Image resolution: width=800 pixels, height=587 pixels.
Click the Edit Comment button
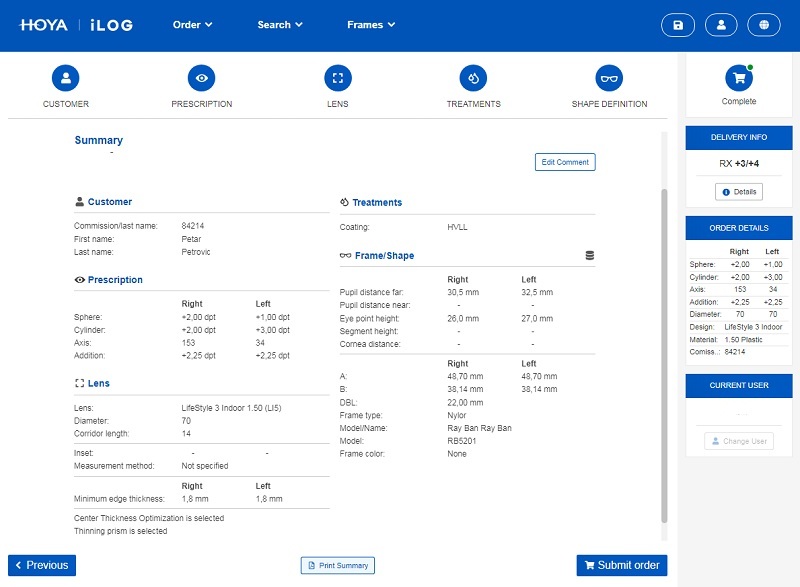(565, 162)
